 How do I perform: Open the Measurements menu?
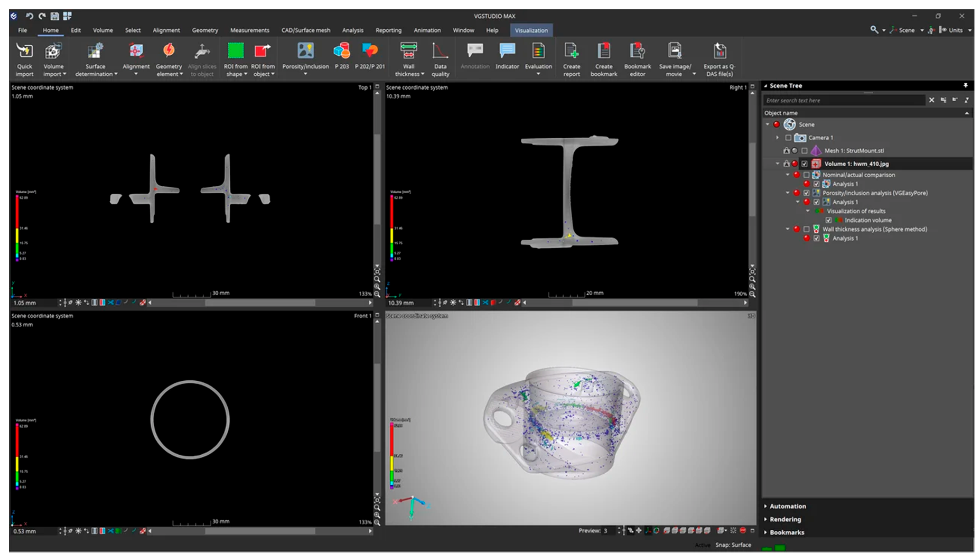250,30
